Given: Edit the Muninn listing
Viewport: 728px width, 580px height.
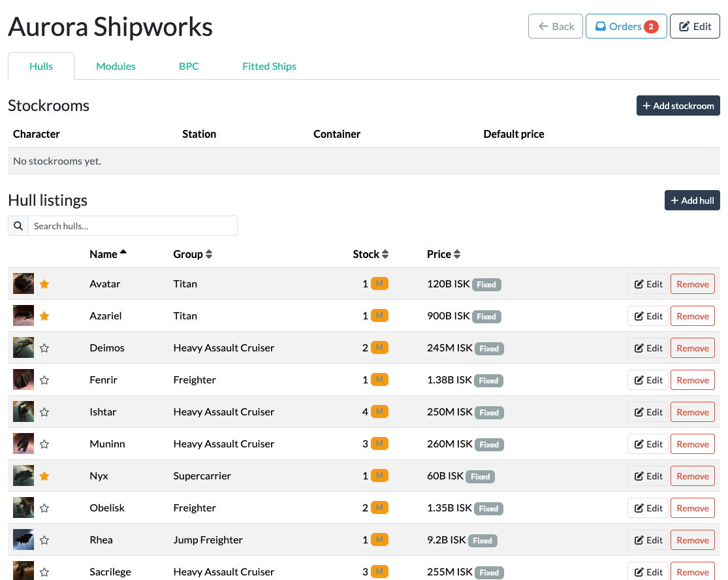Looking at the screenshot, I should click(x=648, y=444).
